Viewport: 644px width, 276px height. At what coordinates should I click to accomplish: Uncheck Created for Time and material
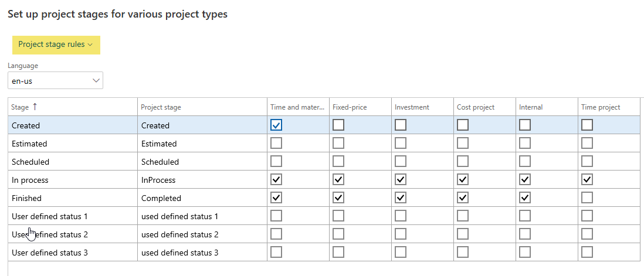point(276,125)
